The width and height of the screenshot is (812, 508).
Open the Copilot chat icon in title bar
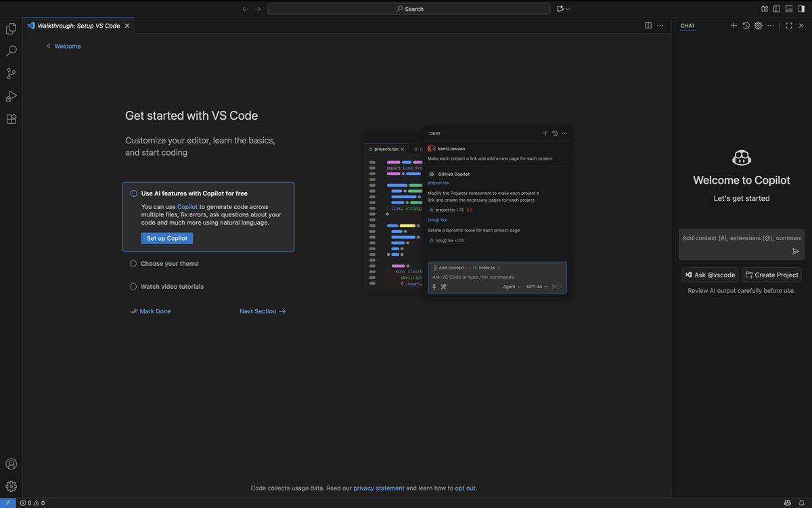560,9
